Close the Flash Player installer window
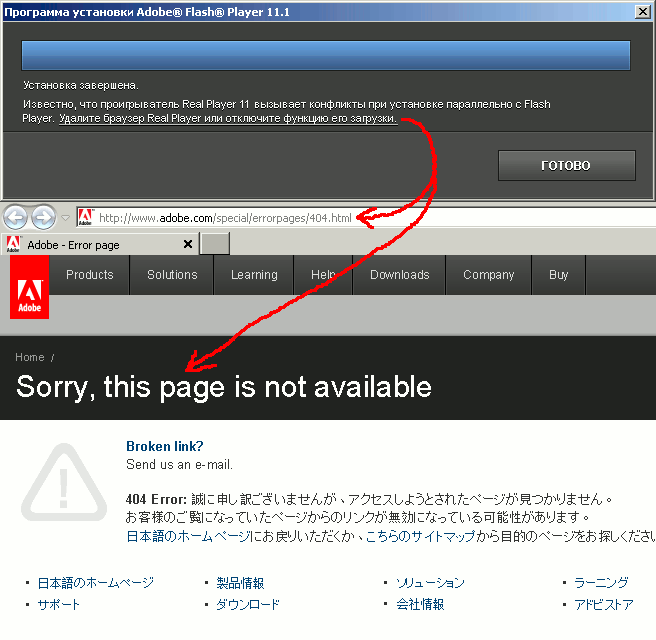This screenshot has width=656, height=640. (645, 11)
